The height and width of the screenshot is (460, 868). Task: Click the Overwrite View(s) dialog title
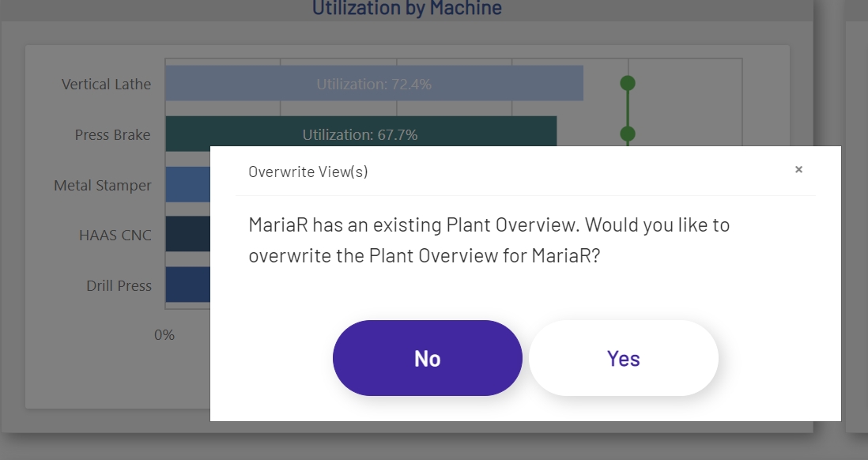click(308, 172)
